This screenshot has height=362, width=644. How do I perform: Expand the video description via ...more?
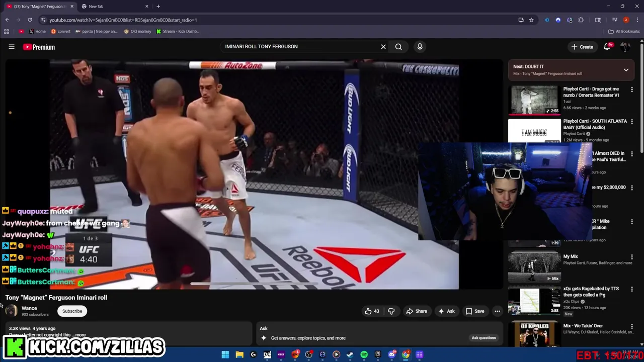click(79, 335)
